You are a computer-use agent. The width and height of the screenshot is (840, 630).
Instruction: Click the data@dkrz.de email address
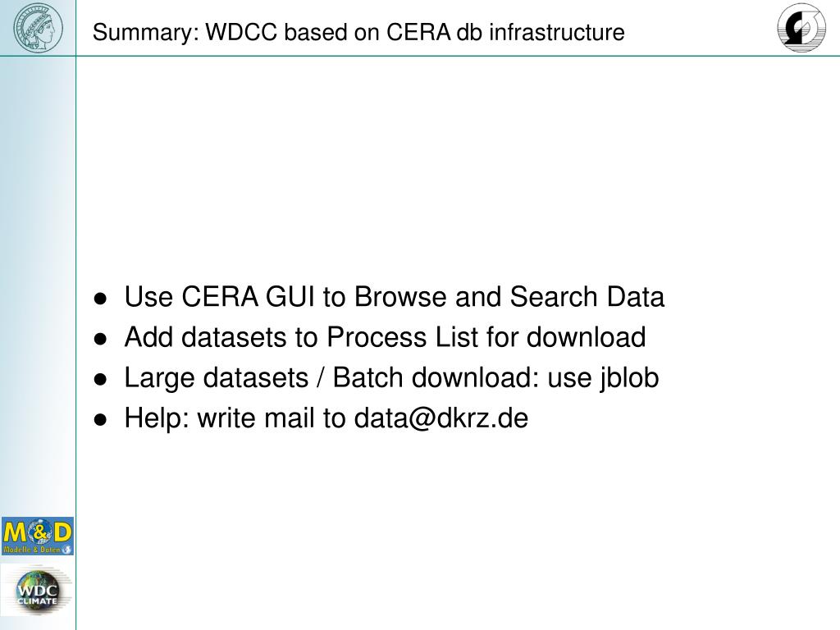pos(441,418)
